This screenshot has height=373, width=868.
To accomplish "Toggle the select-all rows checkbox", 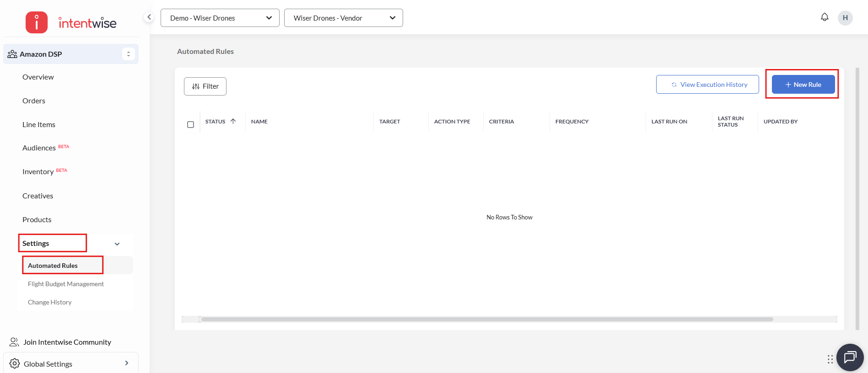I will coord(191,124).
